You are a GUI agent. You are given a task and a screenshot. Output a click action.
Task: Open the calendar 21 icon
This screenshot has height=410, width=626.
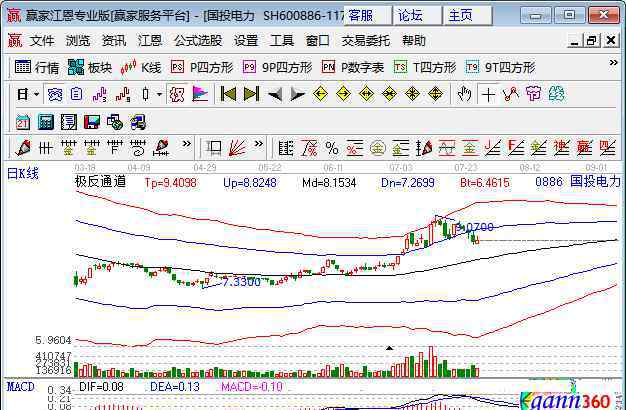pyautogui.click(x=23, y=122)
